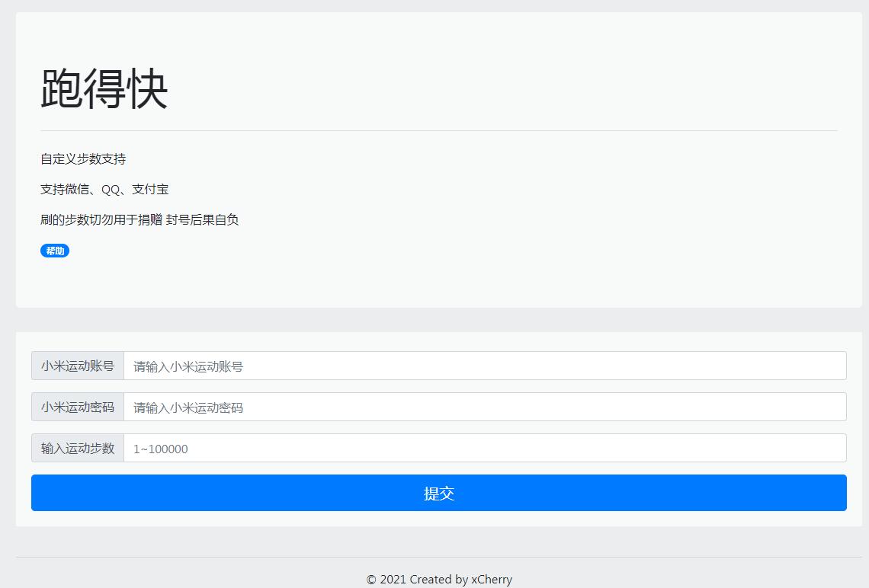
Task: Click the 支持微信、QQ、支付宝 text line
Action: (104, 189)
